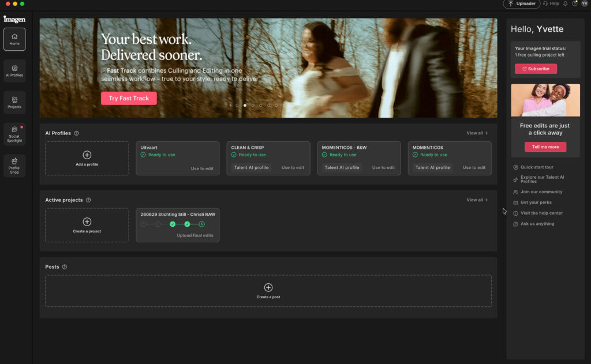Show Posts help tooltip icon
Screen dimensions: 591x364
click(x=65, y=267)
